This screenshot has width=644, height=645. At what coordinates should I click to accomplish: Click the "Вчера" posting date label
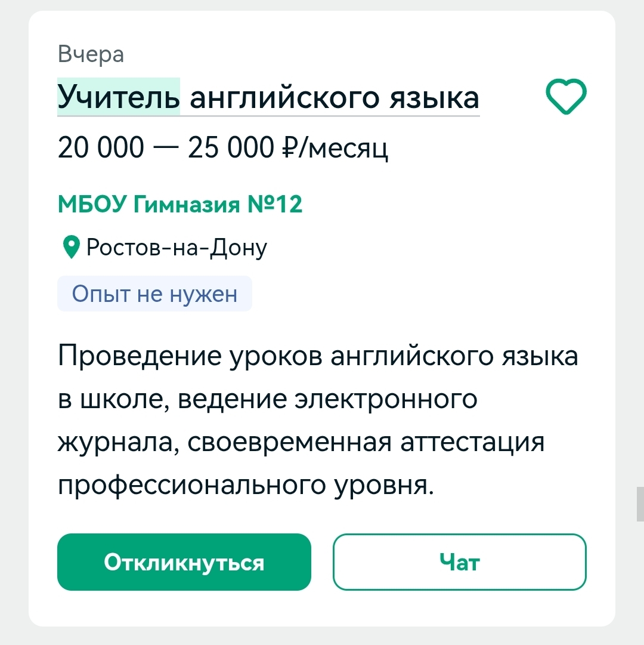[x=91, y=54]
